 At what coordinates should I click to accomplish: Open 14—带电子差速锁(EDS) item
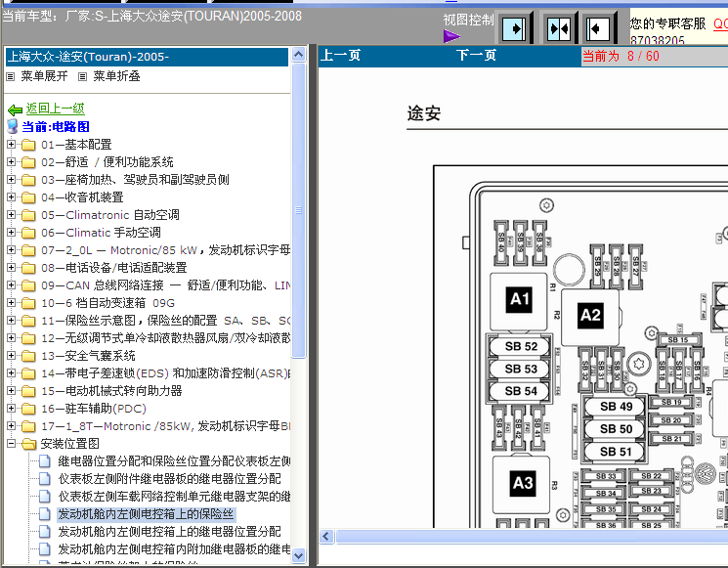point(166,372)
